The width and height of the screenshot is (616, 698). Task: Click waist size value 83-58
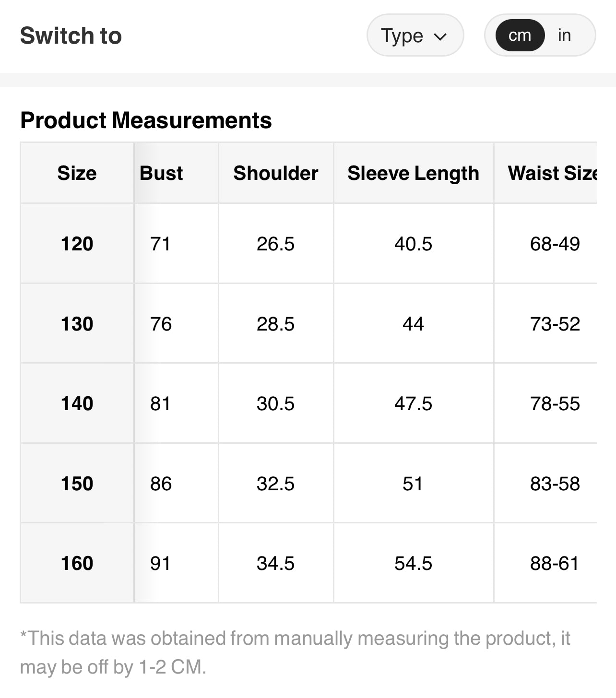tap(555, 484)
